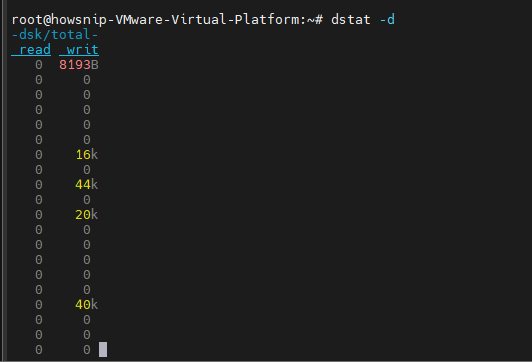Click the '-dsk/total-' header line
Image resolution: width=532 pixels, height=362 pixels.
coord(55,35)
